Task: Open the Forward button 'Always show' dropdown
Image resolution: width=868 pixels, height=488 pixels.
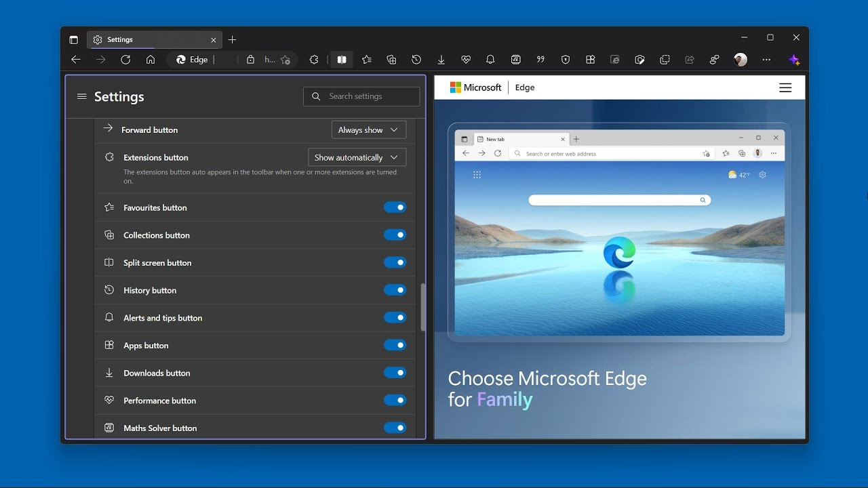Action: (x=369, y=130)
